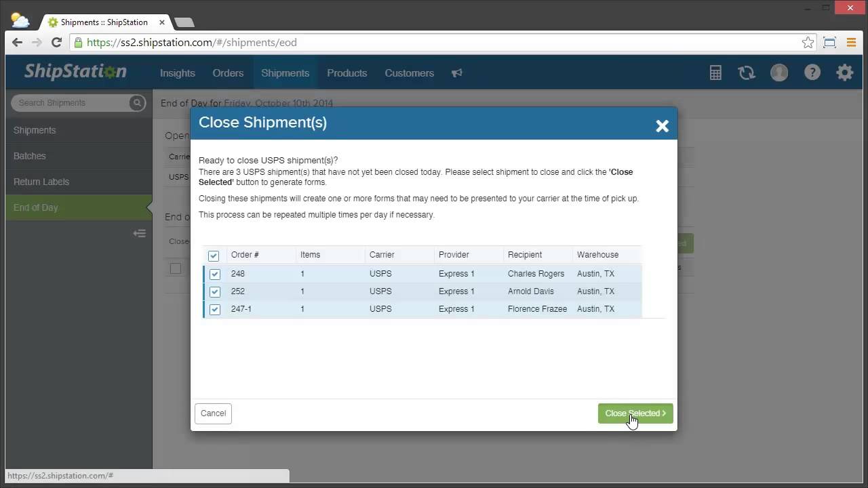Select Batches in the left sidebar
868x488 pixels.
[79, 156]
